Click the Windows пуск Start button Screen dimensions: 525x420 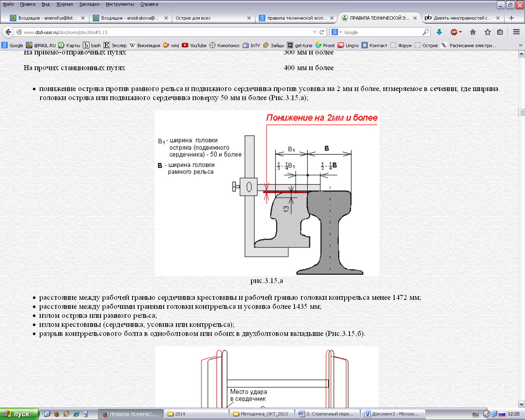click(19, 414)
